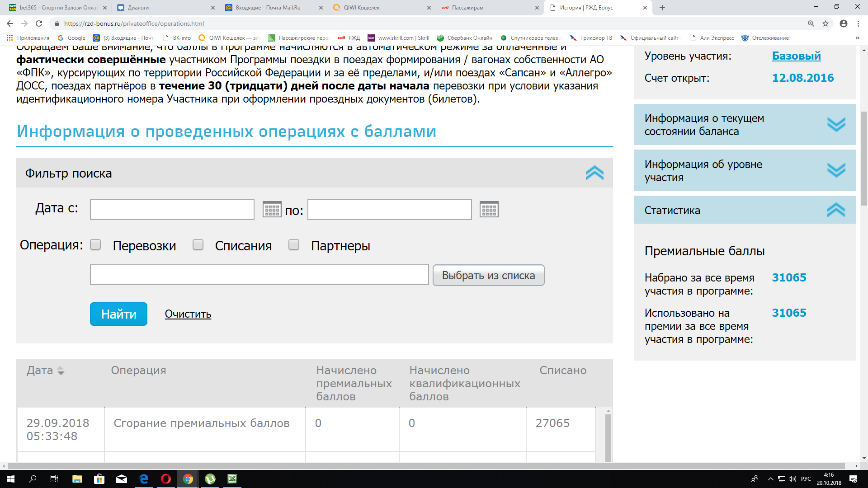This screenshot has height=488, width=868.
Task: Tick the Партнеры checkbox
Action: click(x=294, y=245)
